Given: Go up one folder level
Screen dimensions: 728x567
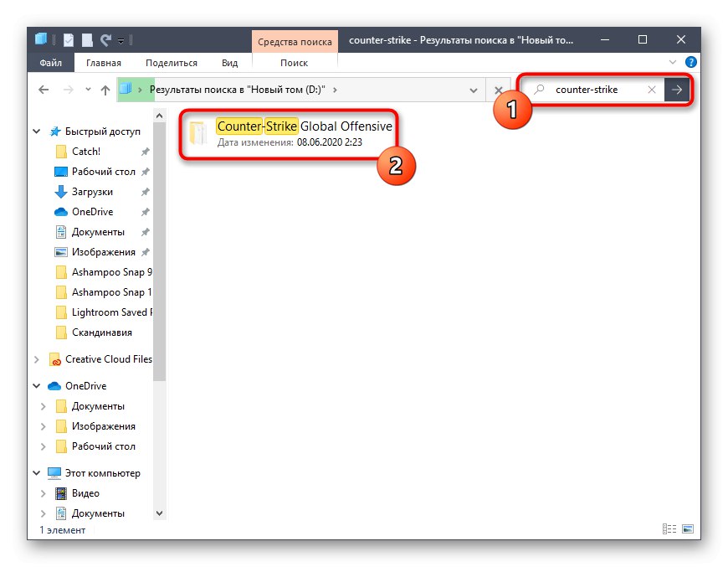Looking at the screenshot, I should 105,90.
